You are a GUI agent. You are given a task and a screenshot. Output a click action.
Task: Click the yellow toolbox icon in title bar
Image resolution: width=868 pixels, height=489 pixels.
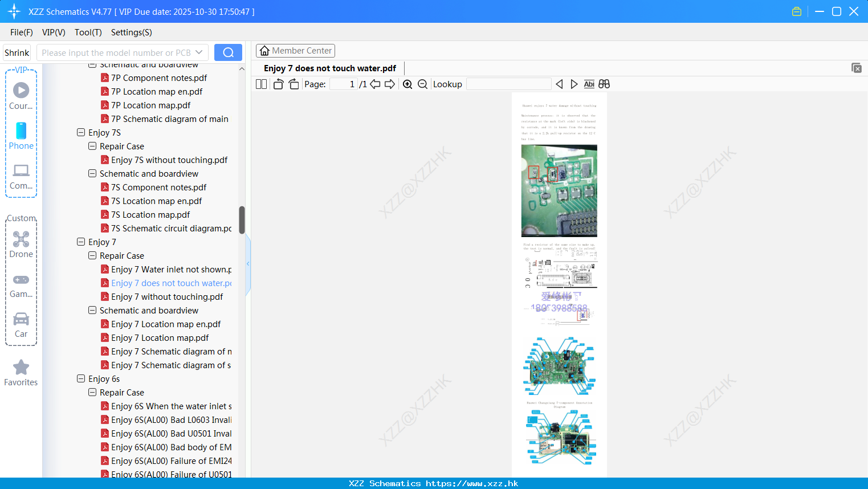pos(797,11)
